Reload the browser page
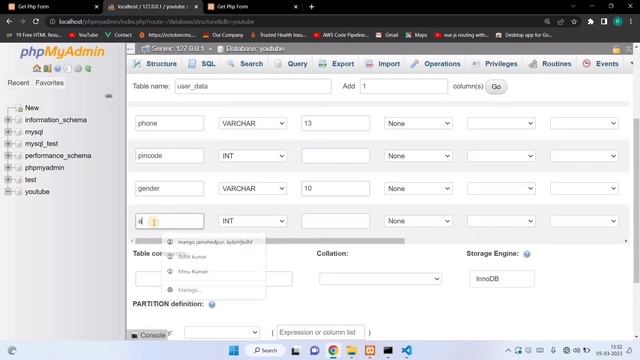 pyautogui.click(x=36, y=21)
